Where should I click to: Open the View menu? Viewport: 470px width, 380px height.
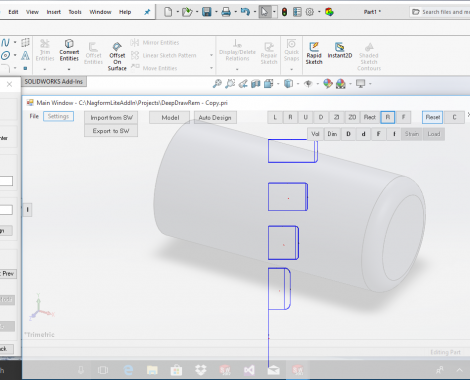[32, 12]
